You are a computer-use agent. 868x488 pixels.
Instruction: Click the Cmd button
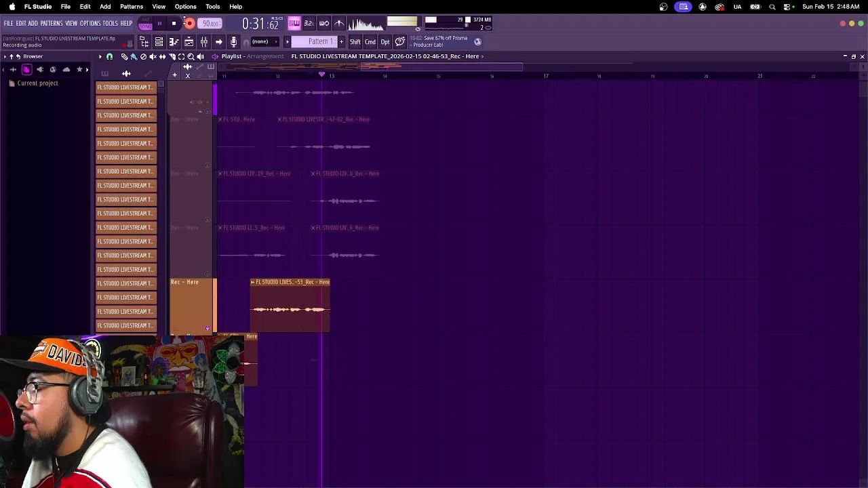coord(370,42)
